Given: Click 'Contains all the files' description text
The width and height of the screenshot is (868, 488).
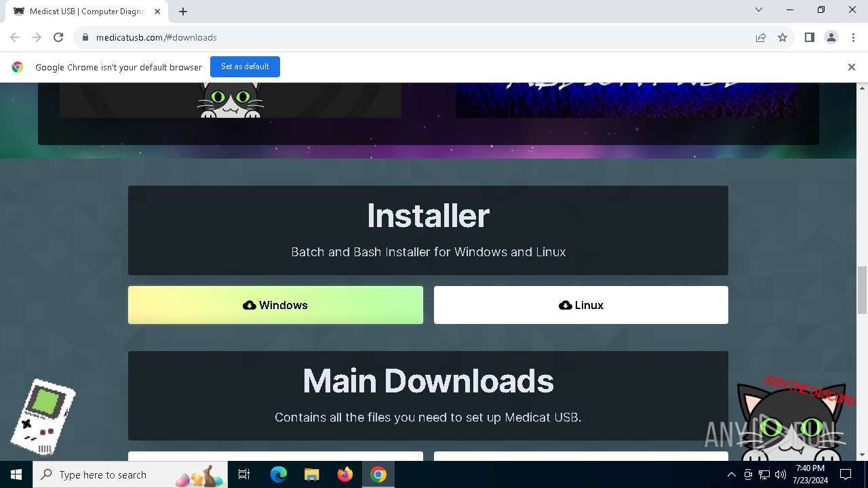Looking at the screenshot, I should [428, 418].
